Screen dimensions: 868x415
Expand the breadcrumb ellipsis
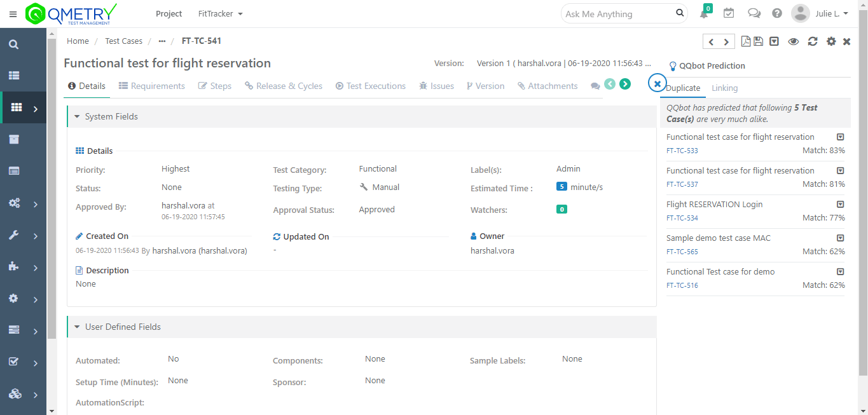tap(162, 41)
